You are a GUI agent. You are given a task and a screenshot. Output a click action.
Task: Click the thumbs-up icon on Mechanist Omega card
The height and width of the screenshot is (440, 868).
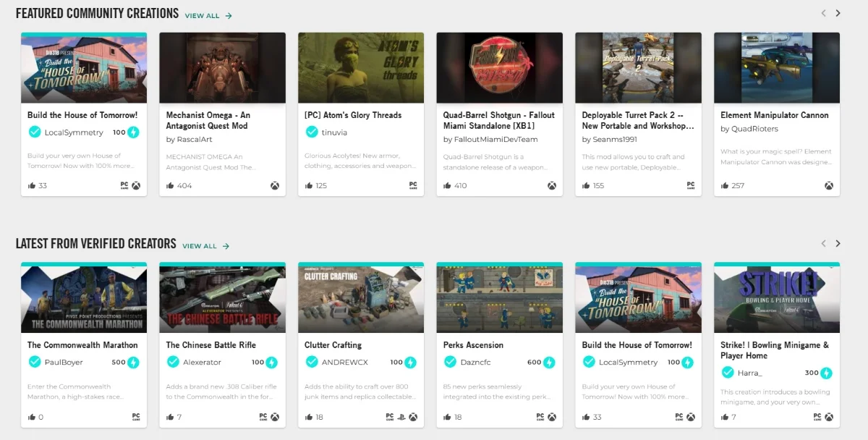(170, 186)
